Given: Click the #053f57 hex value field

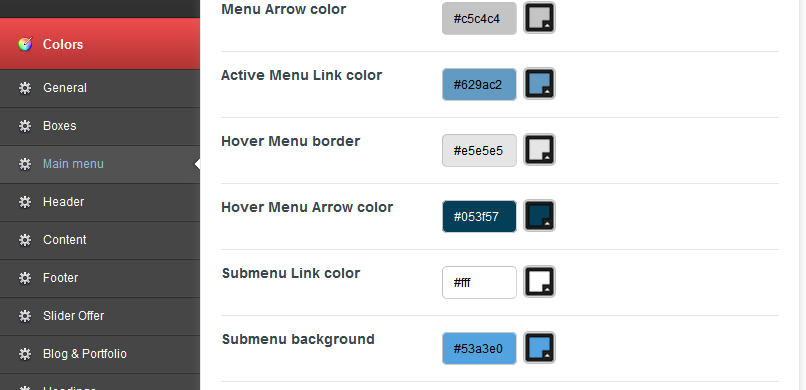Looking at the screenshot, I should click(479, 216).
